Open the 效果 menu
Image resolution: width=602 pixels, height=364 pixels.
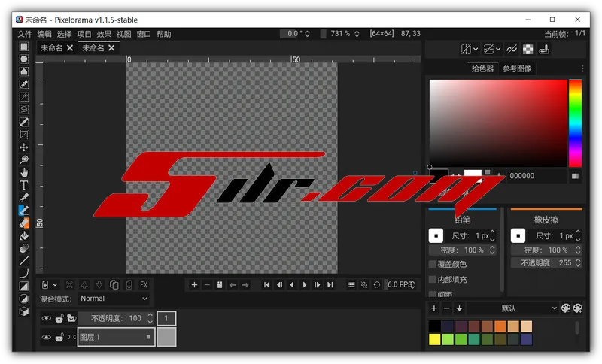tap(104, 34)
